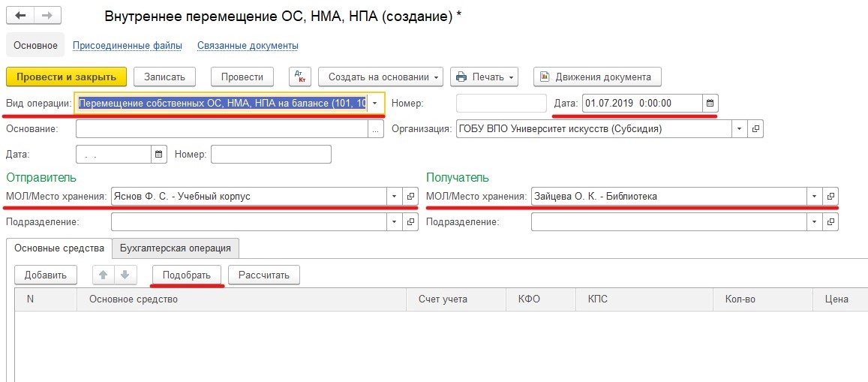Open the calendar picker for document Дата
The width and height of the screenshot is (868, 382).
[x=710, y=103]
